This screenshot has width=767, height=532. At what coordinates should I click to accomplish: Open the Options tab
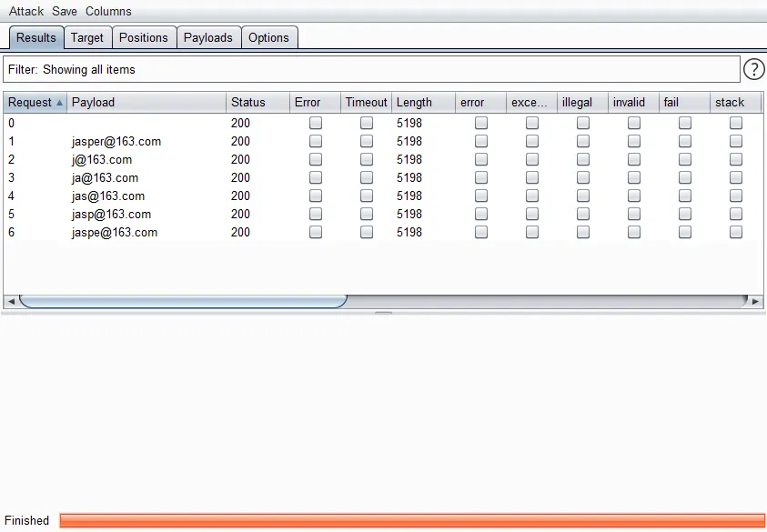pyautogui.click(x=269, y=37)
